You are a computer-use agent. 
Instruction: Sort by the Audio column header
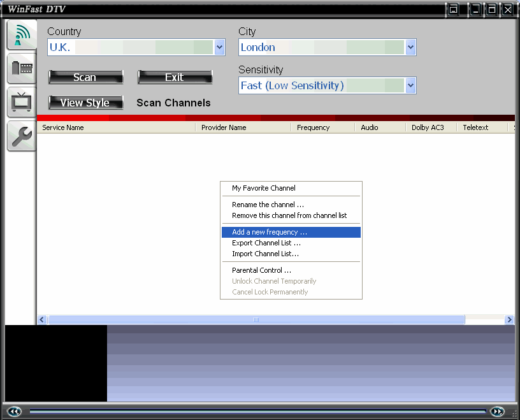coord(380,127)
